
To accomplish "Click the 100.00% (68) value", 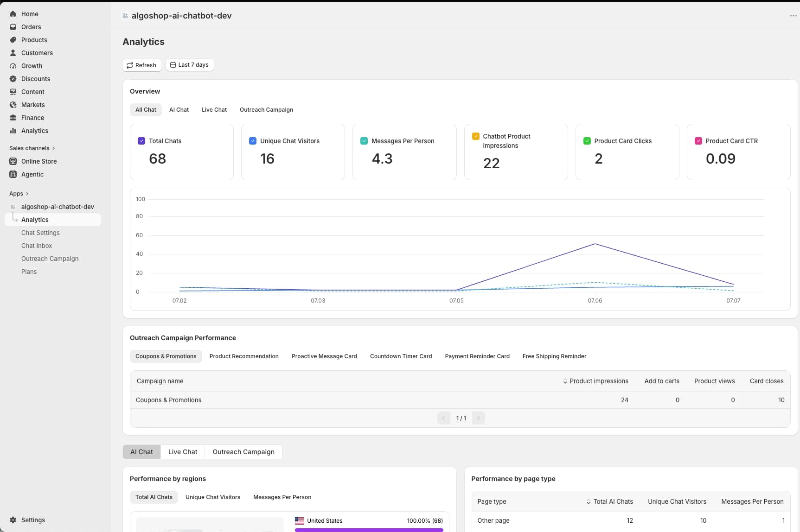I will [x=425, y=520].
